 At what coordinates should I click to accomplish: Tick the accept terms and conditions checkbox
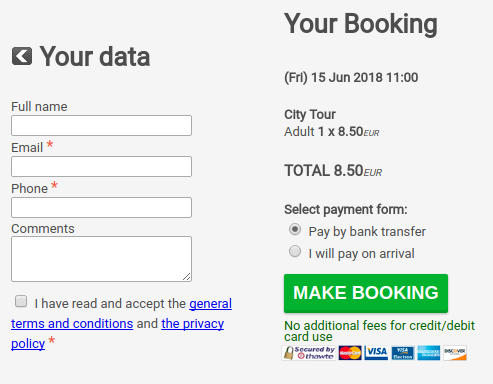(21, 301)
